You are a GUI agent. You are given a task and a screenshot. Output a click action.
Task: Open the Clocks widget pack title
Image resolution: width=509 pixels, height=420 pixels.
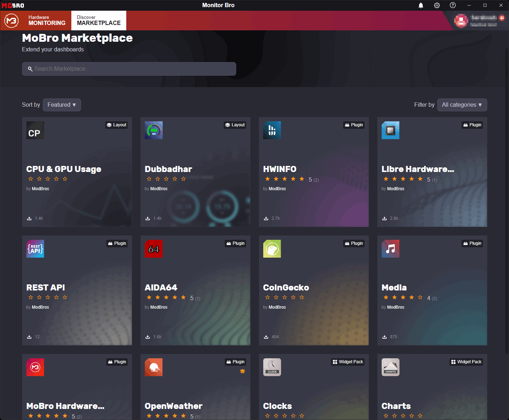(278, 406)
